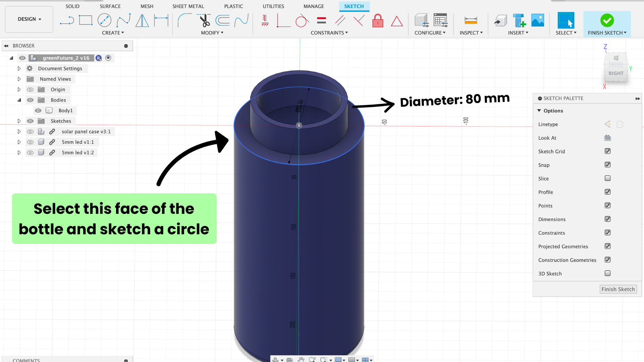Select the 2-Point Rectangle tool

pyautogui.click(x=86, y=20)
